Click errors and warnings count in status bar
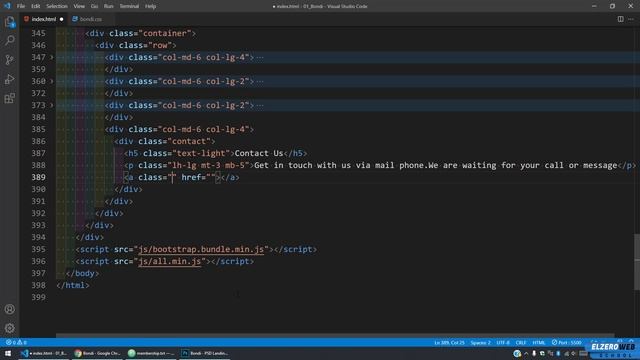Viewport: 640px width, 360px height. coord(16,342)
